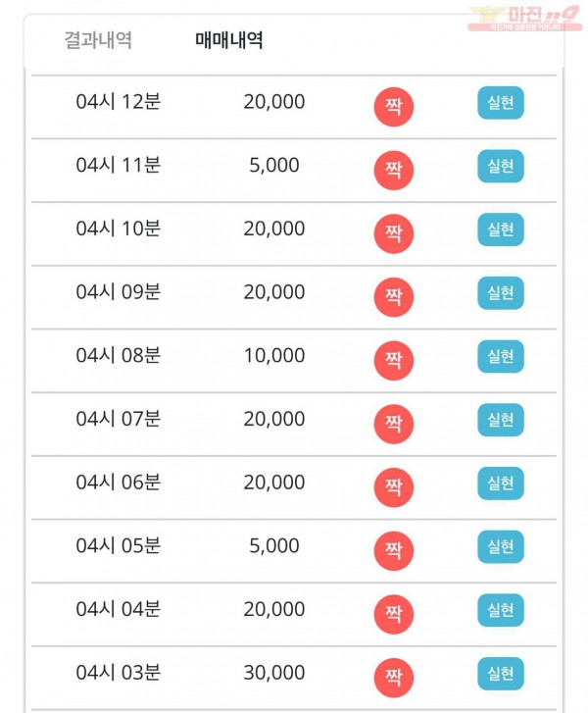The height and width of the screenshot is (713, 588).
Task: Click the 마진 logo watermark
Action: tap(525, 19)
